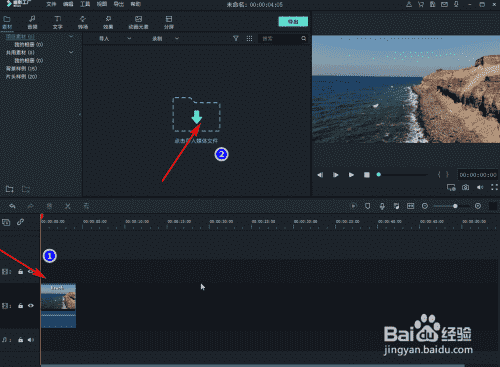
Task: Click the marker shield icon
Action: click(x=367, y=206)
